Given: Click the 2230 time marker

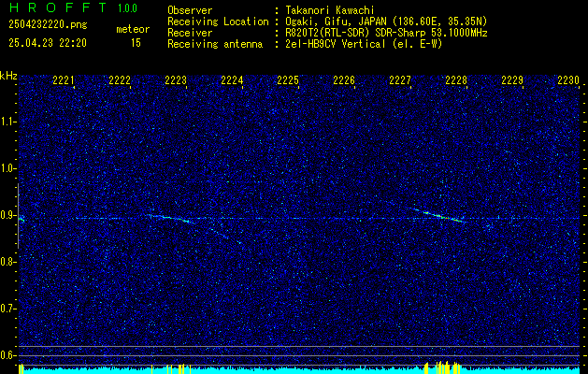Looking at the screenshot, I should point(568,80).
